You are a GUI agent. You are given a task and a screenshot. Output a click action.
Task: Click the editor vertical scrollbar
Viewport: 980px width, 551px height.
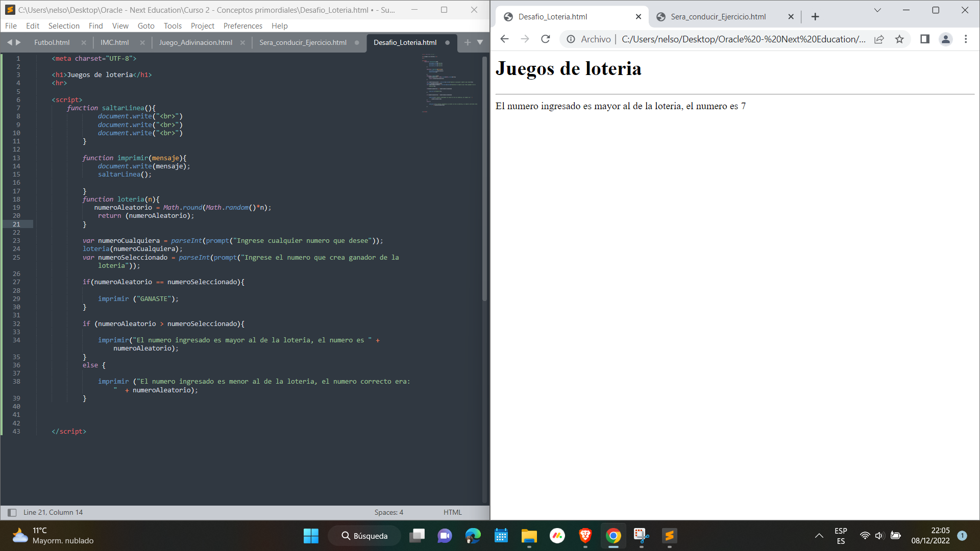[x=484, y=179]
